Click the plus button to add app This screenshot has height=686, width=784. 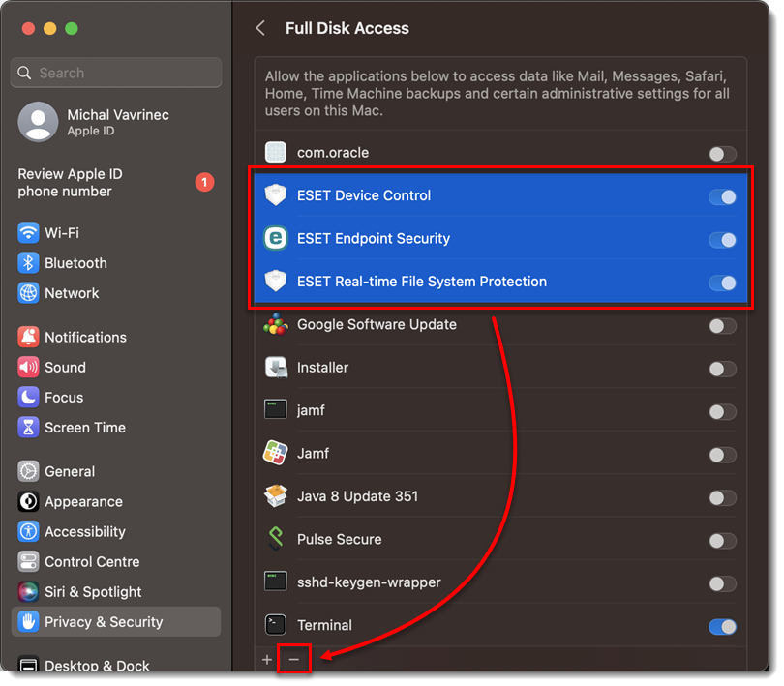(267, 660)
